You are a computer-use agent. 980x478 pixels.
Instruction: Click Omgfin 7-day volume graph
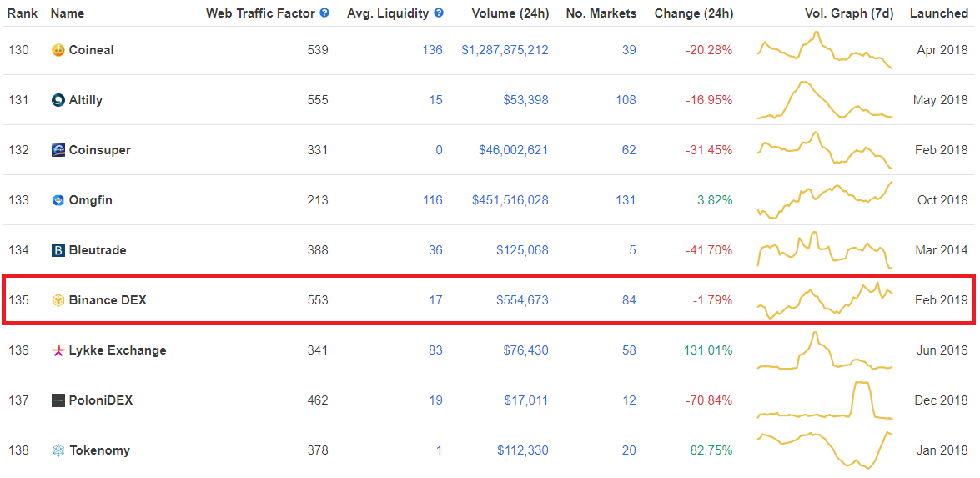click(x=825, y=200)
